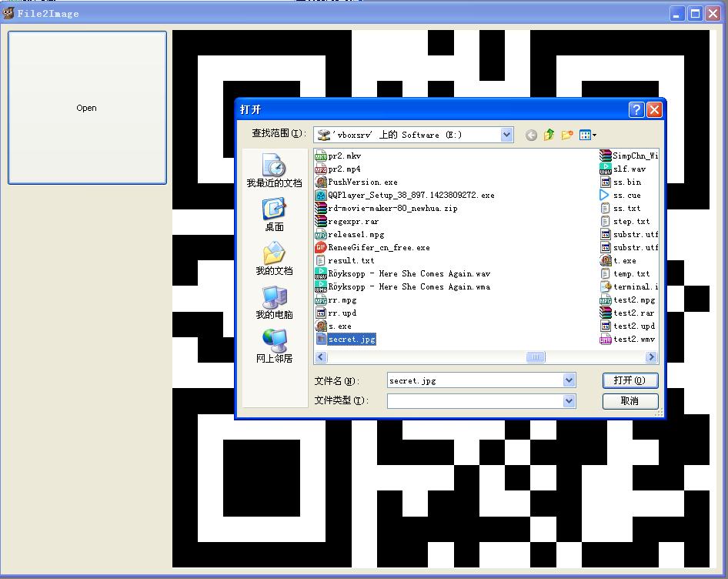
Task: Close the 打开 file dialog
Action: click(x=654, y=109)
